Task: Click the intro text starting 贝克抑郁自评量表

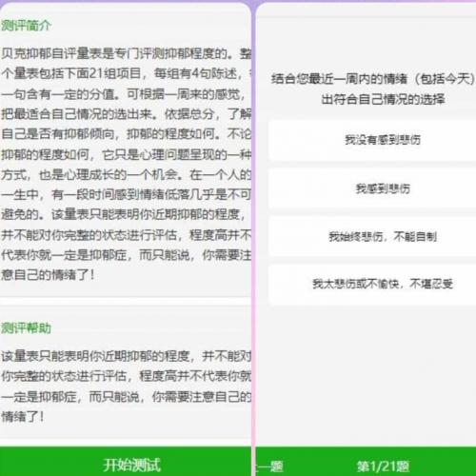Action: point(126,164)
